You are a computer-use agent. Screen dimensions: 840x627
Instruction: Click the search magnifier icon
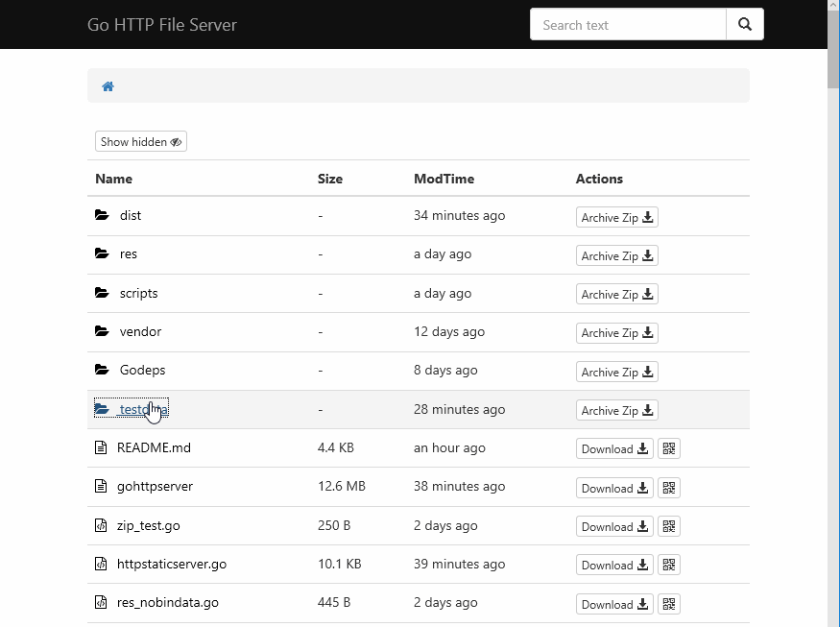pos(745,24)
